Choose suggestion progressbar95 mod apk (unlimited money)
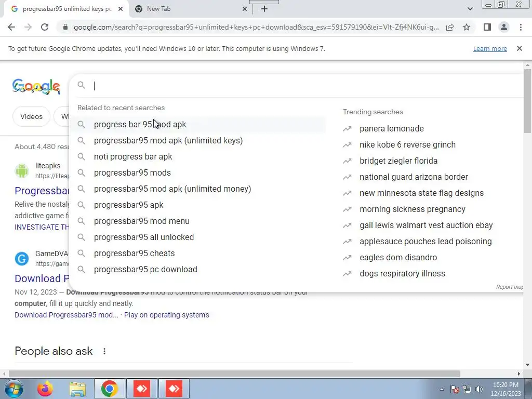Screen dimensions: 532x399 pos(197,189)
